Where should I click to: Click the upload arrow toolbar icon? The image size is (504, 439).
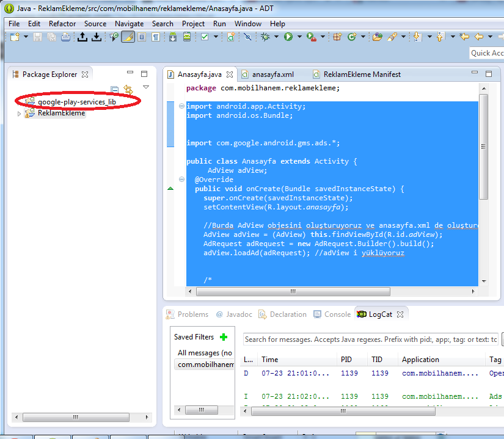[x=82, y=37]
